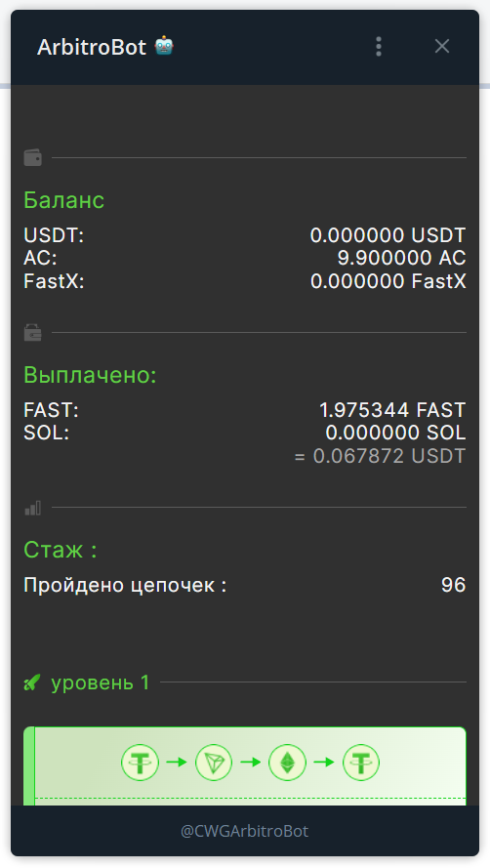Close the ArbitroBot window
Image resolution: width=490 pixels, height=868 pixels.
click(442, 47)
